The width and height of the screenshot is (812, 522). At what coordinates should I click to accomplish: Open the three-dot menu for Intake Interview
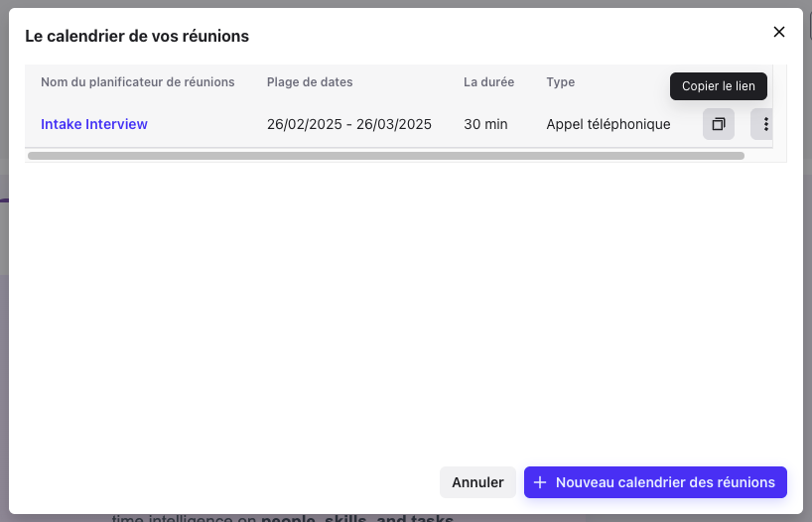(762, 124)
